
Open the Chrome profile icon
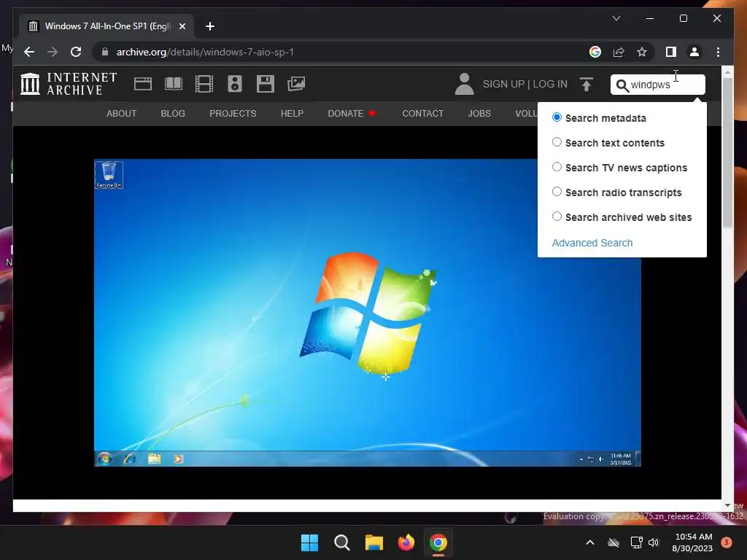click(x=694, y=52)
